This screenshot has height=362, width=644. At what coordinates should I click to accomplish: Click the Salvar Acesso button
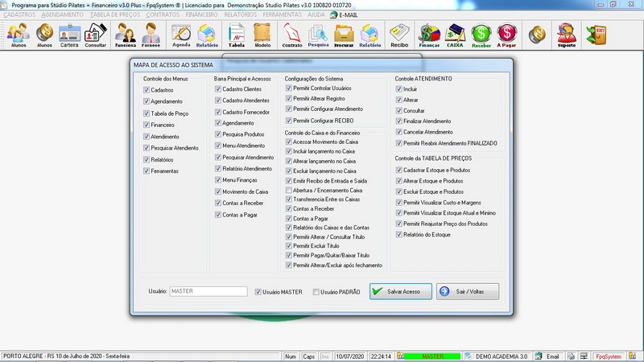400,291
